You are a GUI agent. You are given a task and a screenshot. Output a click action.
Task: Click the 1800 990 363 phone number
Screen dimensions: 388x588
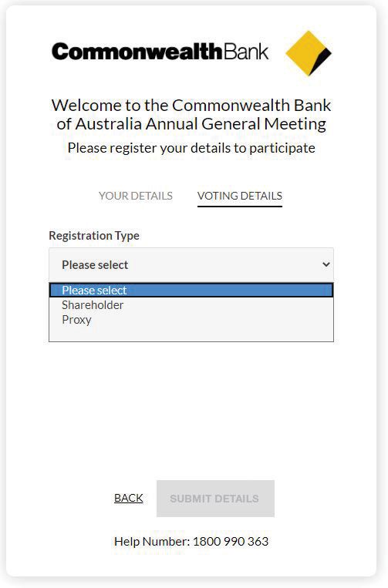pos(231,542)
